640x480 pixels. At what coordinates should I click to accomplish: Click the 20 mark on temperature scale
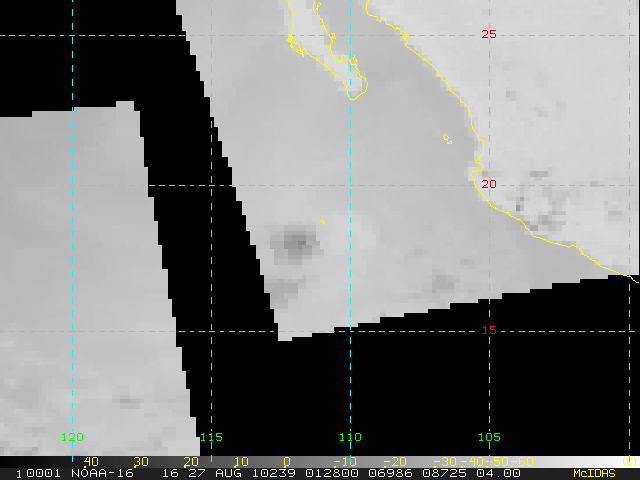(189, 461)
